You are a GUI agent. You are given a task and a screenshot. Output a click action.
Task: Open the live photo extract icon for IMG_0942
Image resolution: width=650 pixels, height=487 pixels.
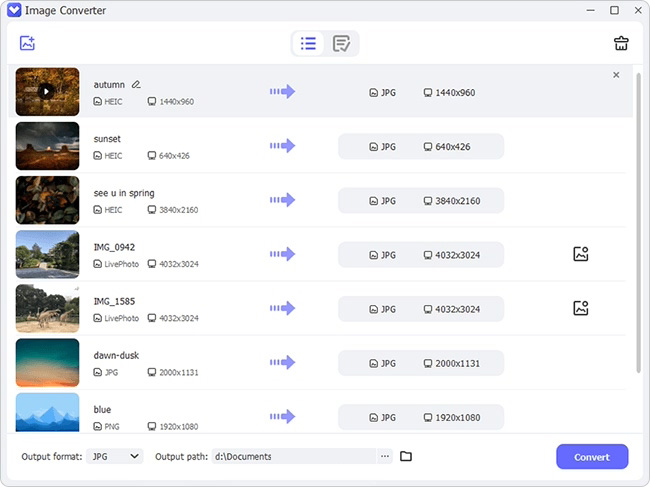(581, 254)
